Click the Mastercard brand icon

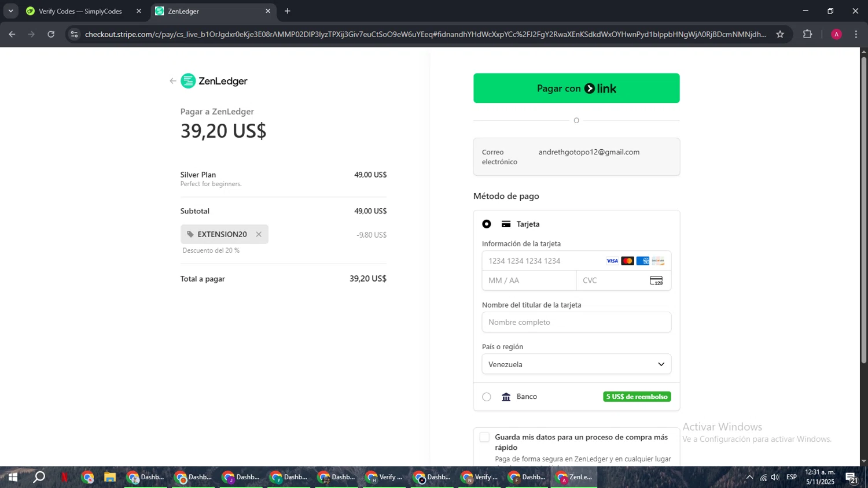(628, 261)
